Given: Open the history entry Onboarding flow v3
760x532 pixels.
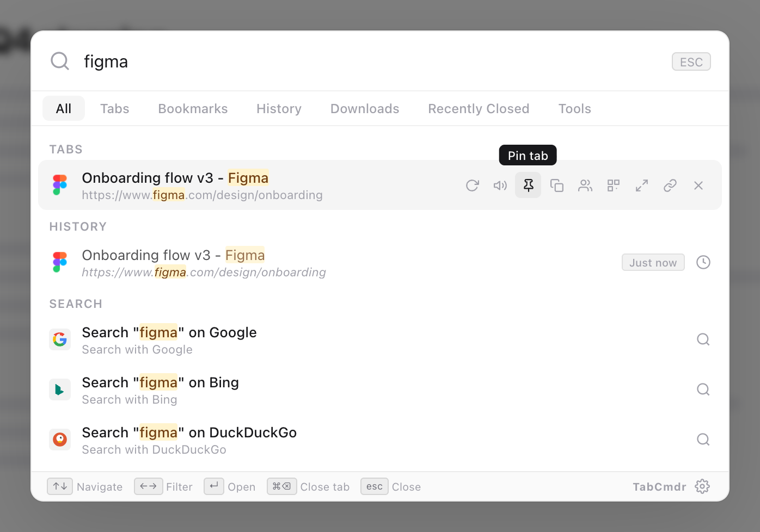Looking at the screenshot, I should pyautogui.click(x=380, y=262).
